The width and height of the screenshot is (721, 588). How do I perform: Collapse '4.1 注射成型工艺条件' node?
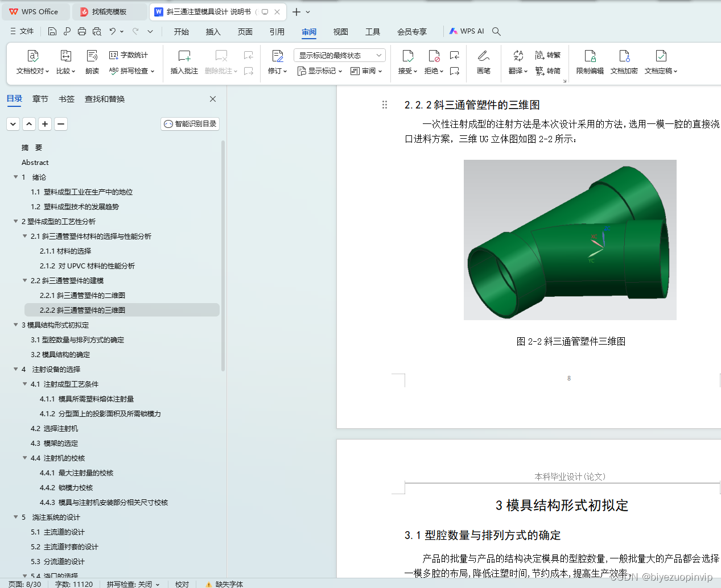(x=25, y=384)
